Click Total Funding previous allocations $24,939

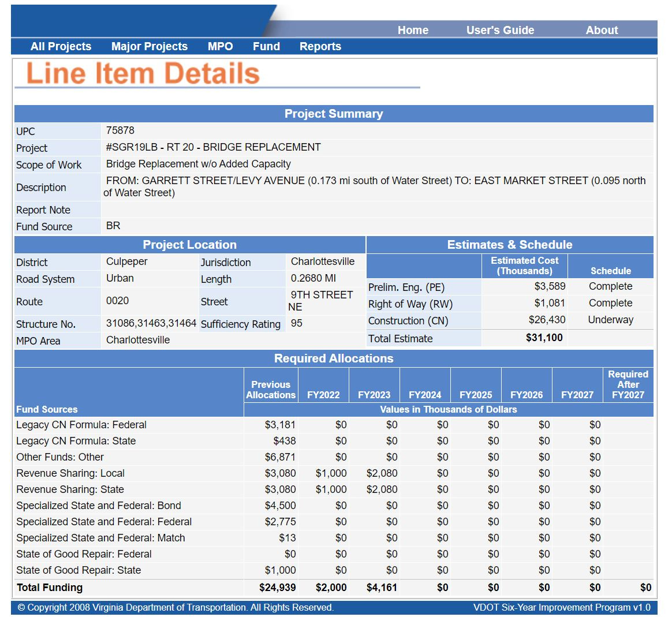point(277,588)
